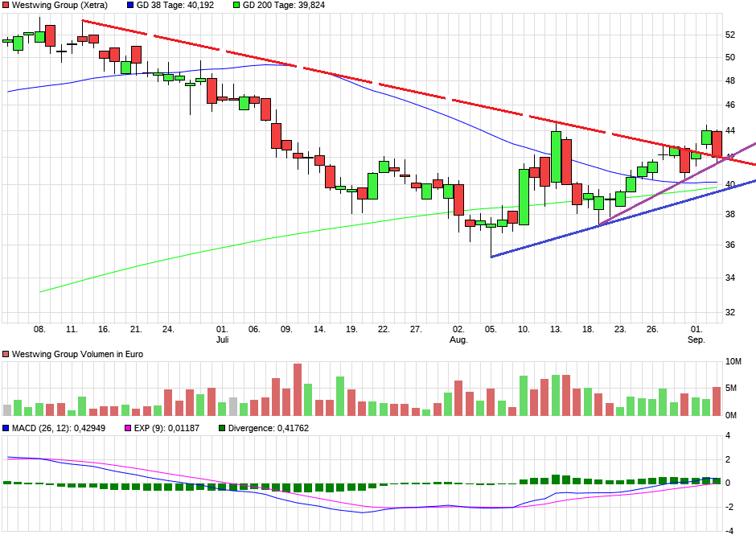756x539 pixels.
Task: Click the 10M label on the volume axis
Action: pos(733,362)
